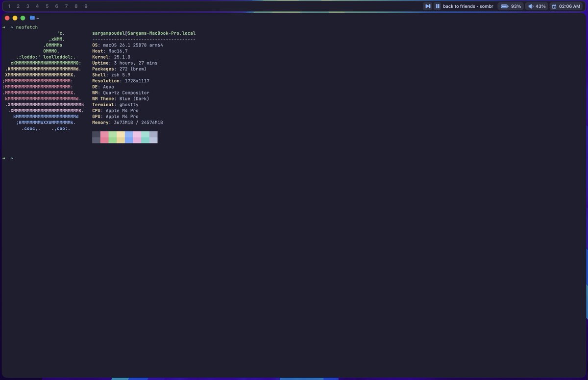Click the 'Shell: zsh 5.9' line
Image resolution: width=588 pixels, height=380 pixels.
pos(111,75)
